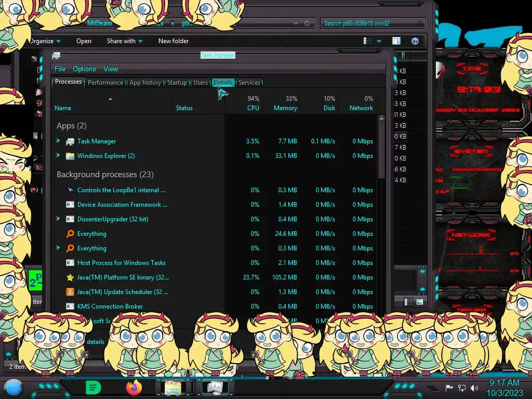The image size is (532, 399).
Task: Click the Windows Explorer (2) folder icon
Action: [70, 156]
